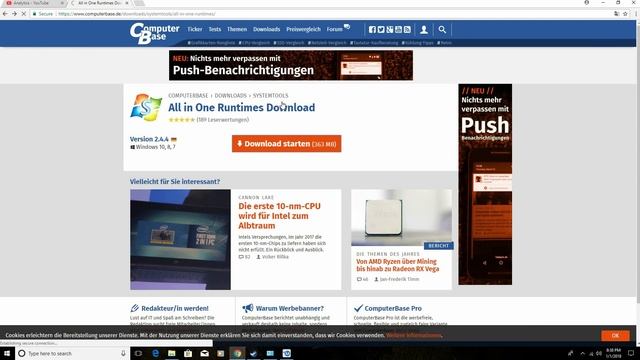This screenshot has width=640, height=360.
Task: Click the Download starten button
Action: tap(287, 144)
